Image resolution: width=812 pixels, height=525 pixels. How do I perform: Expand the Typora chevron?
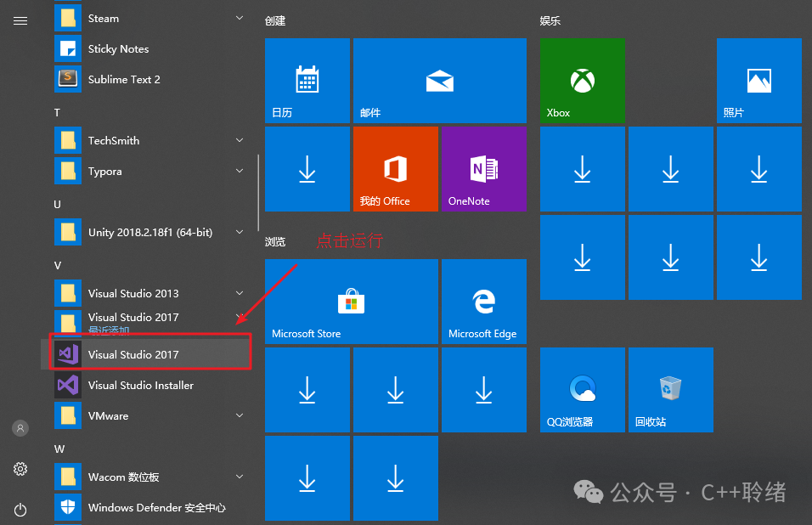pyautogui.click(x=240, y=171)
